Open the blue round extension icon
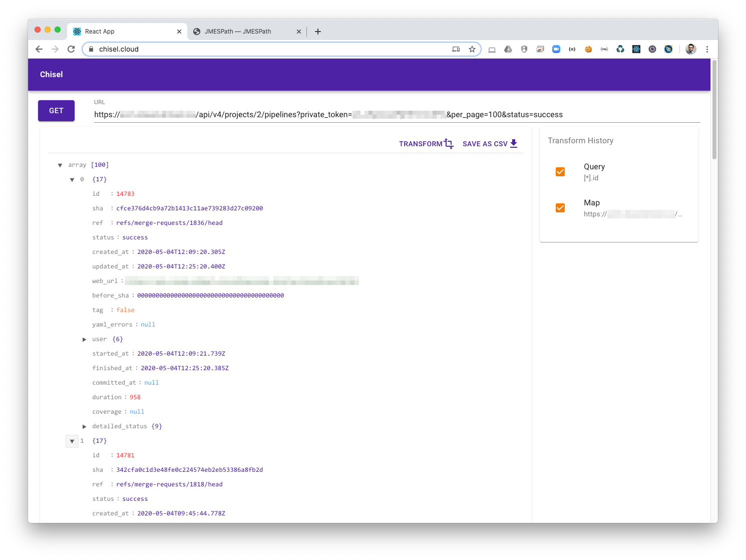 (x=668, y=49)
